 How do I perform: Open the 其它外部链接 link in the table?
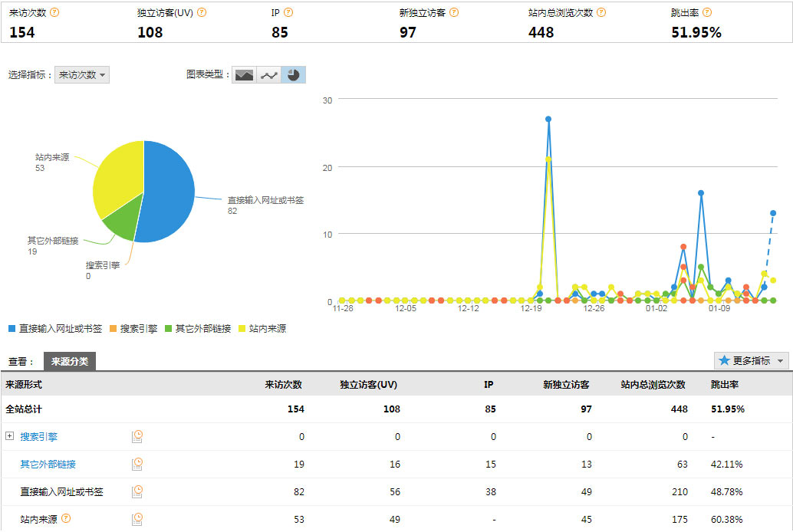coord(48,464)
